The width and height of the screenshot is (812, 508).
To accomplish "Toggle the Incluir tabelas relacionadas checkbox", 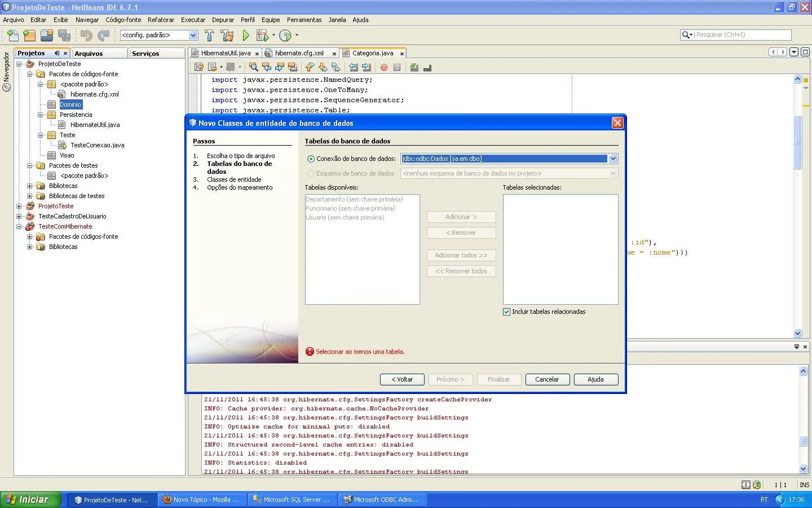I will pyautogui.click(x=506, y=312).
